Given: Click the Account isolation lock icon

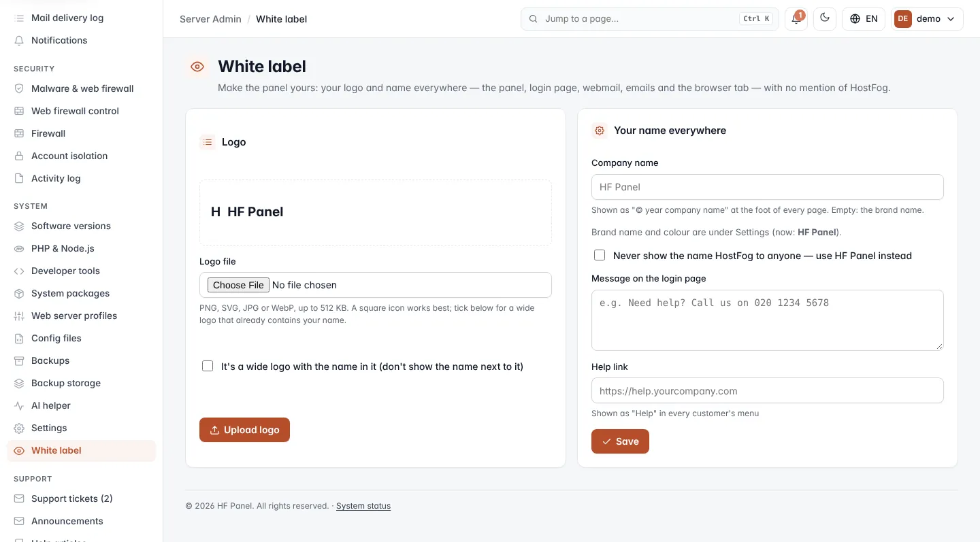Looking at the screenshot, I should pos(19,156).
